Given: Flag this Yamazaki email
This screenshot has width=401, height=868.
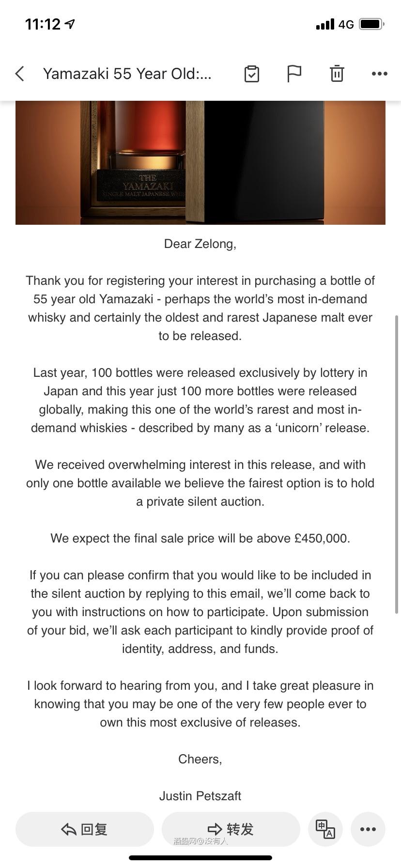Looking at the screenshot, I should [294, 74].
